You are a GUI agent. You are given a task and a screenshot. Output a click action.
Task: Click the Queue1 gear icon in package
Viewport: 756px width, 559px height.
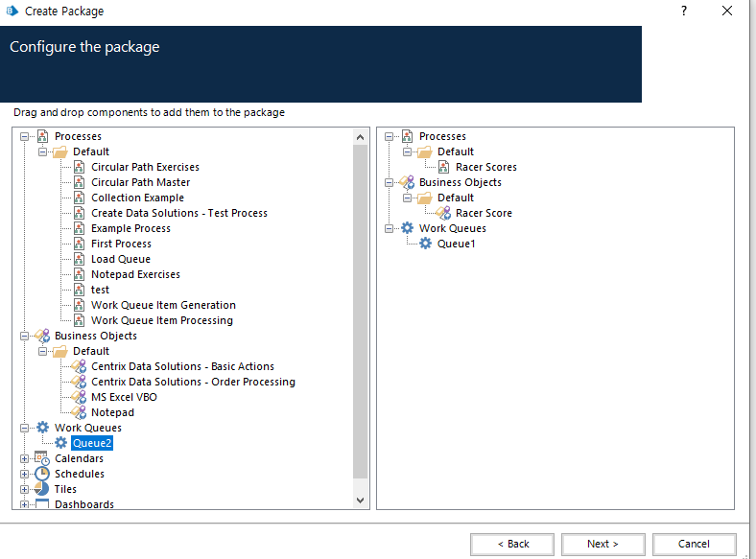tap(425, 244)
